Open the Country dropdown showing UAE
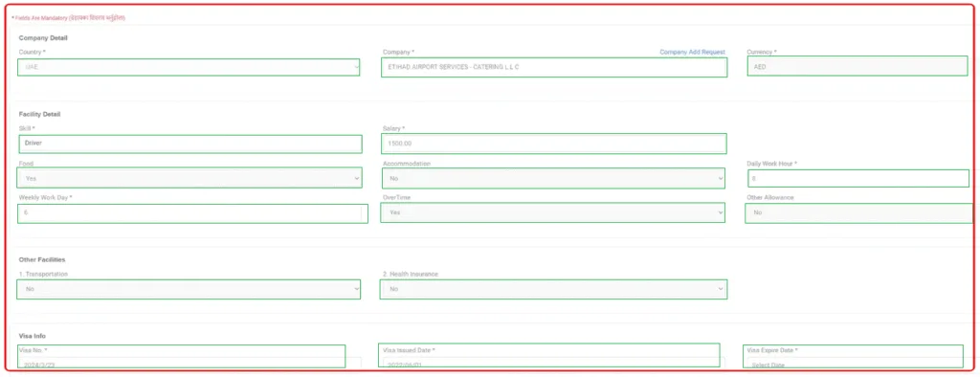The image size is (980, 377). coord(189,68)
